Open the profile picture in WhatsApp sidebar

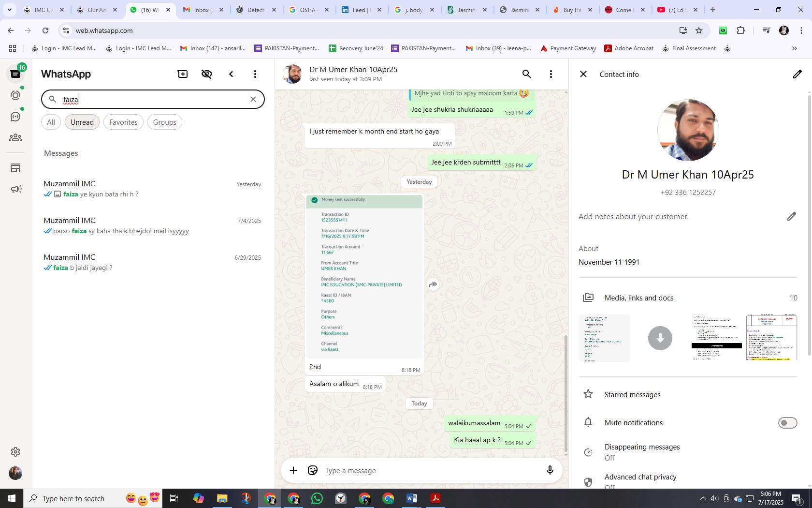(15, 473)
